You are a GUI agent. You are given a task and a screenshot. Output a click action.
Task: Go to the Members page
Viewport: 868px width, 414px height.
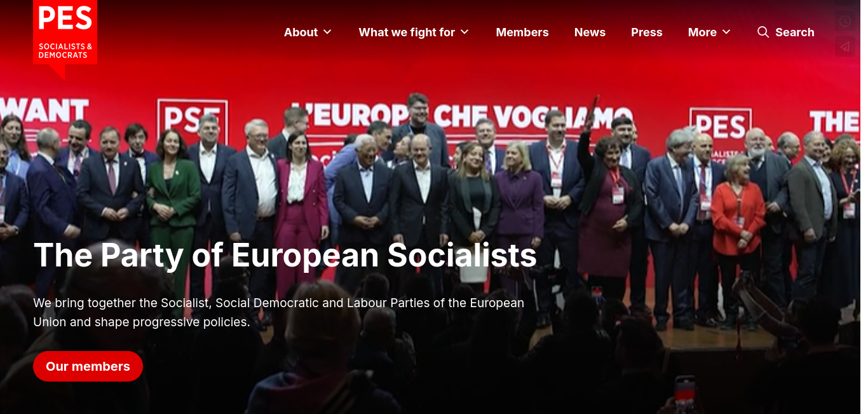[x=522, y=32]
